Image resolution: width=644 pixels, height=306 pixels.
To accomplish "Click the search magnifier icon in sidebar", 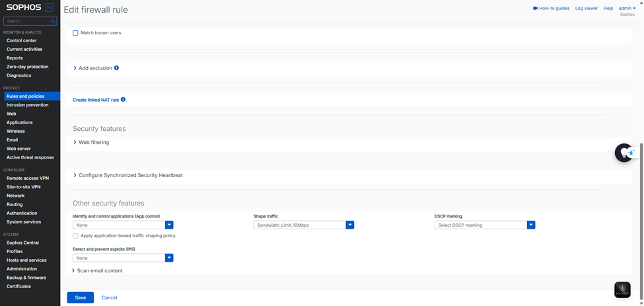I will pyautogui.click(x=54, y=21).
